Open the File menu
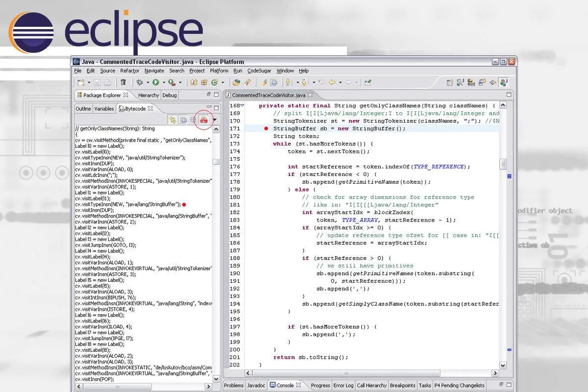 tap(78, 71)
